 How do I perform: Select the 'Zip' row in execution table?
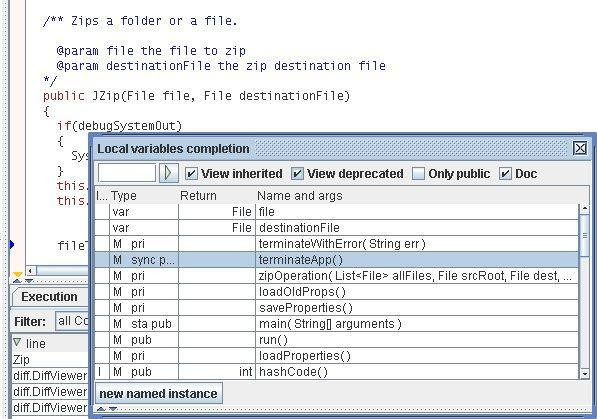coord(49,360)
